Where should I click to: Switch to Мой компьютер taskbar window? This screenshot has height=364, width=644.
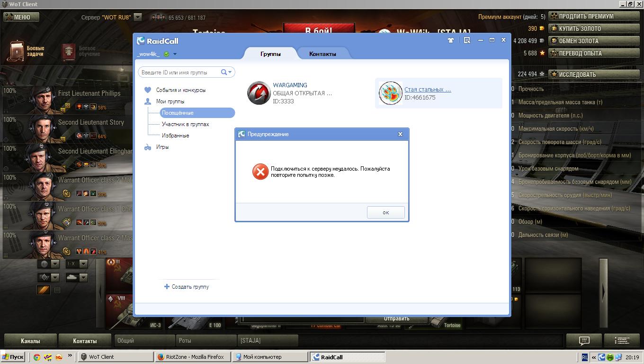(x=270, y=357)
